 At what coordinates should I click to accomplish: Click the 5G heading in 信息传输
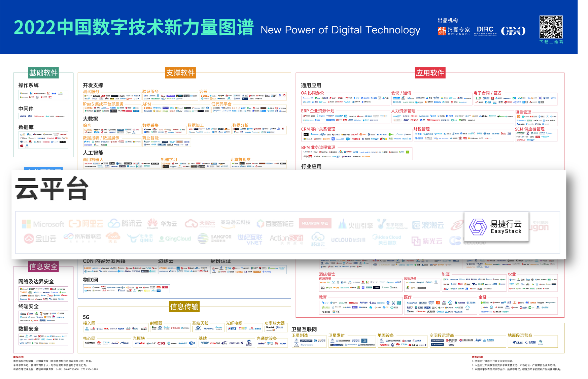tap(86, 317)
